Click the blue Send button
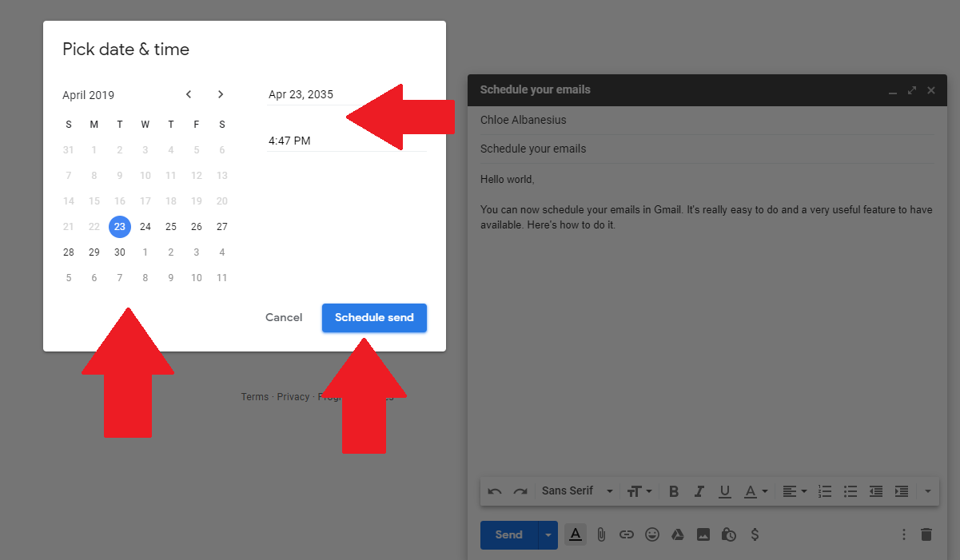The height and width of the screenshot is (560, 960). coord(509,535)
